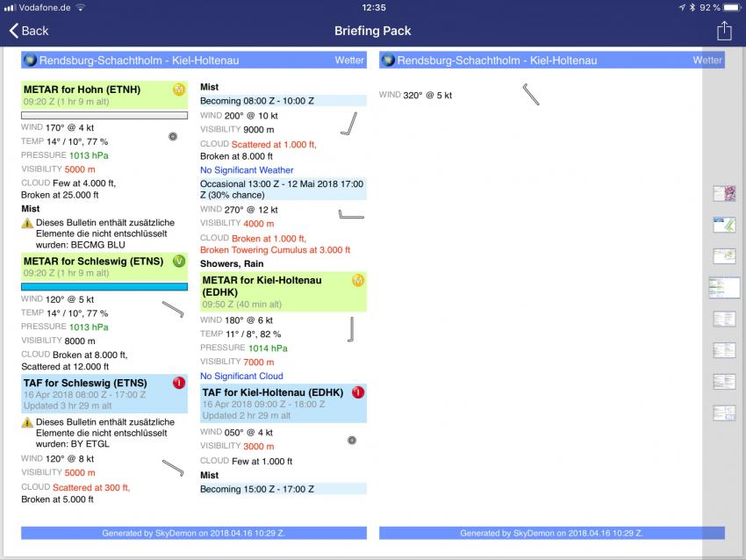Tap 'Scattered at 300 ft' cloud entry

(91, 488)
